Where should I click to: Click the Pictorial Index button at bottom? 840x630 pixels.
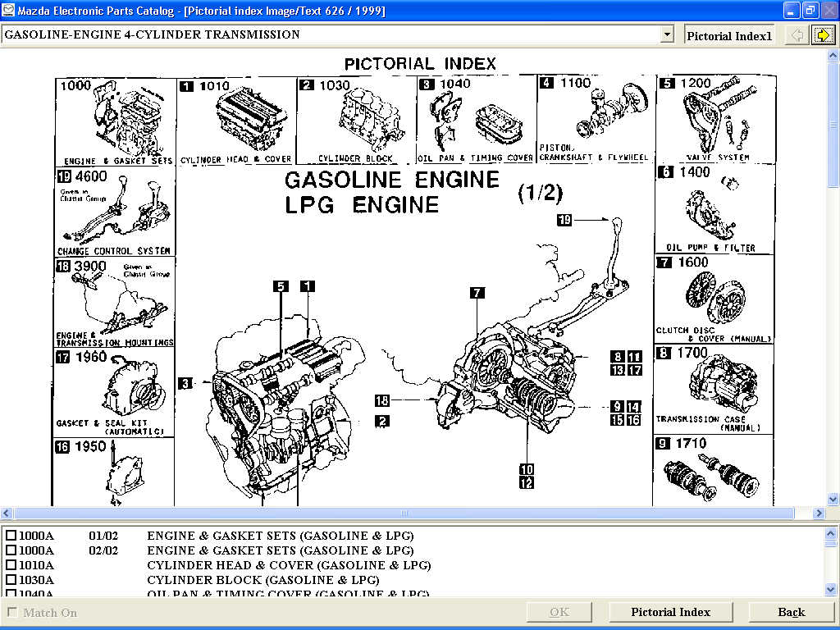671,612
